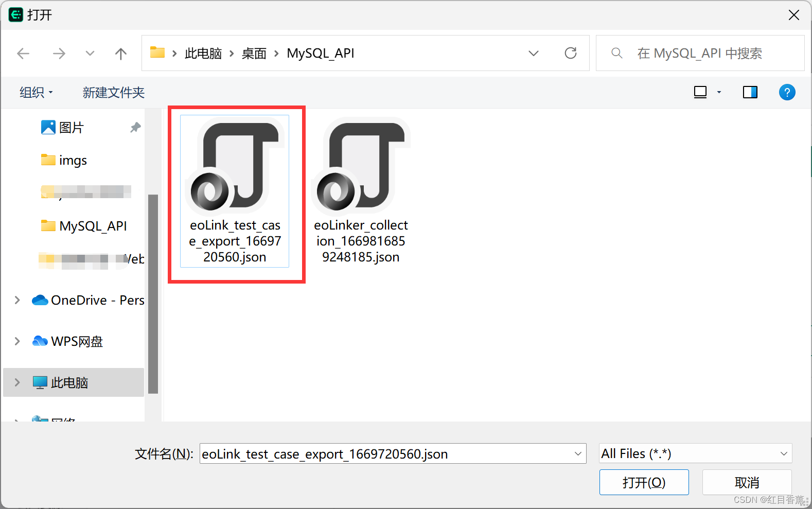Open help with the question mark icon
The width and height of the screenshot is (812, 509).
click(787, 92)
